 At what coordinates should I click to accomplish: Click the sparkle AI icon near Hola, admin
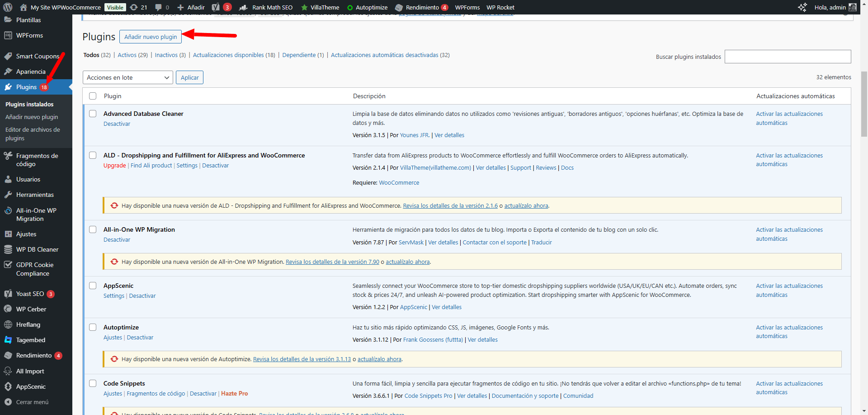point(802,7)
